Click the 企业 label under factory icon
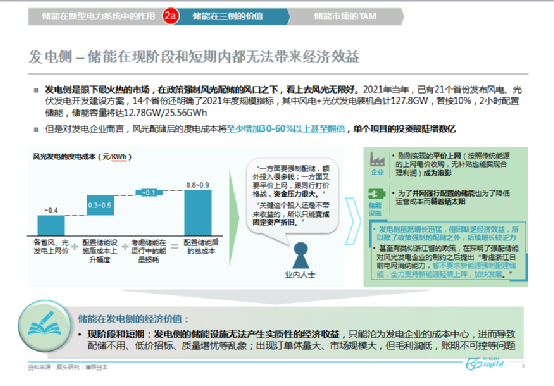 point(377,172)
